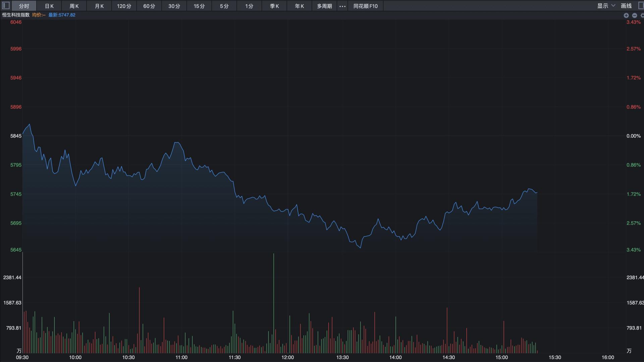Switch to 月K monthly chart tab
The image size is (644, 362).
pyautogui.click(x=99, y=6)
